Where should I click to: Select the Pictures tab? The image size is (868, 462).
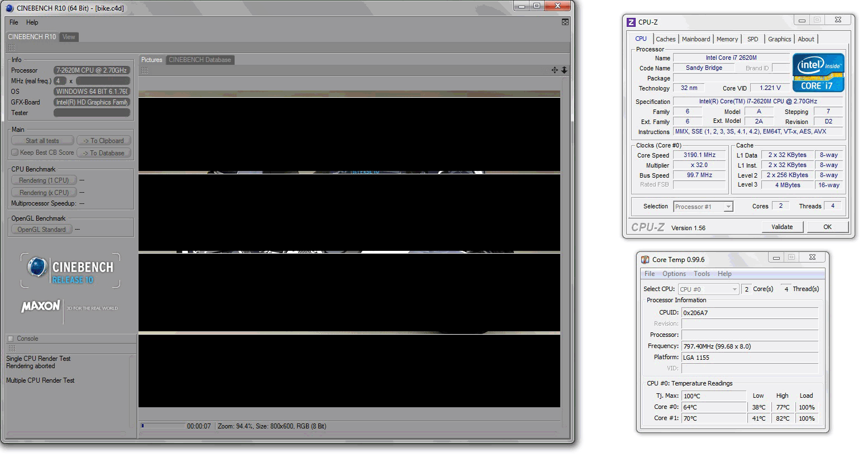point(152,60)
